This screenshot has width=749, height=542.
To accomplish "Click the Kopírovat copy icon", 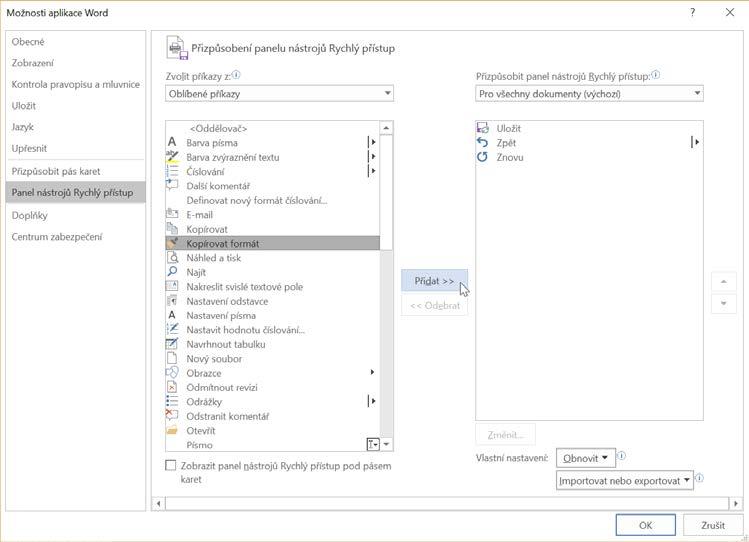I will (x=172, y=229).
